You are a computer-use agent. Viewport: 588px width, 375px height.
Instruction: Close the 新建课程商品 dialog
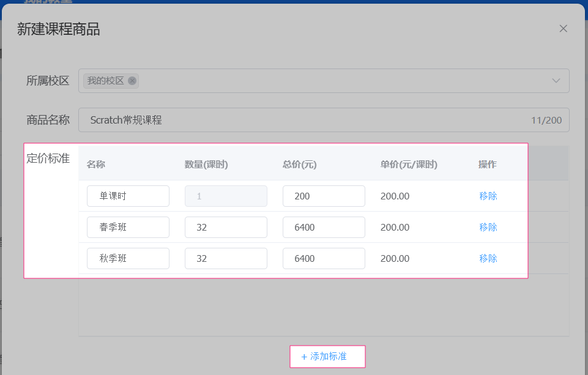[x=563, y=29]
